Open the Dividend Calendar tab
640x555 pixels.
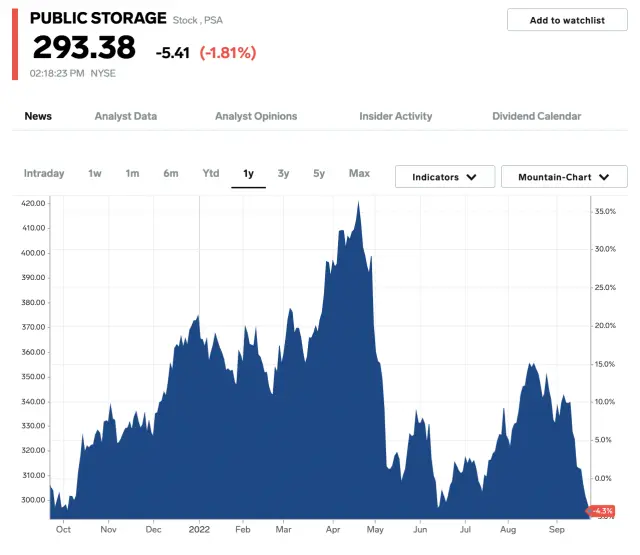pyautogui.click(x=536, y=116)
